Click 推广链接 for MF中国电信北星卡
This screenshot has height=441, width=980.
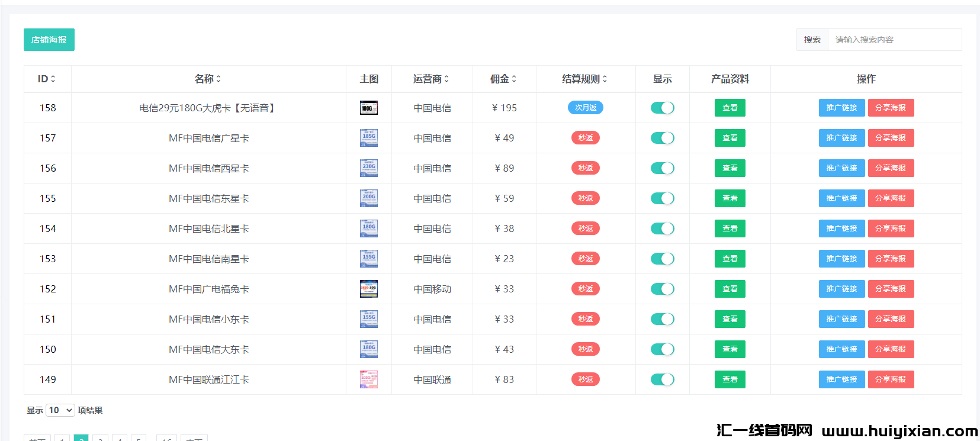coord(841,228)
